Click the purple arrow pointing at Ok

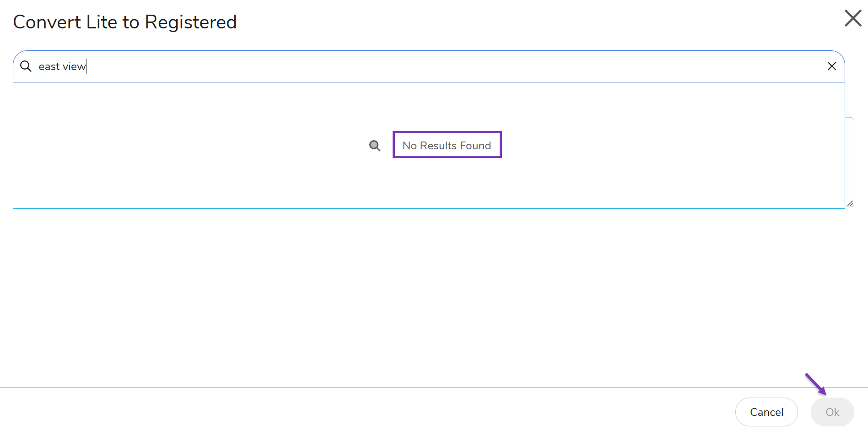[x=815, y=384]
